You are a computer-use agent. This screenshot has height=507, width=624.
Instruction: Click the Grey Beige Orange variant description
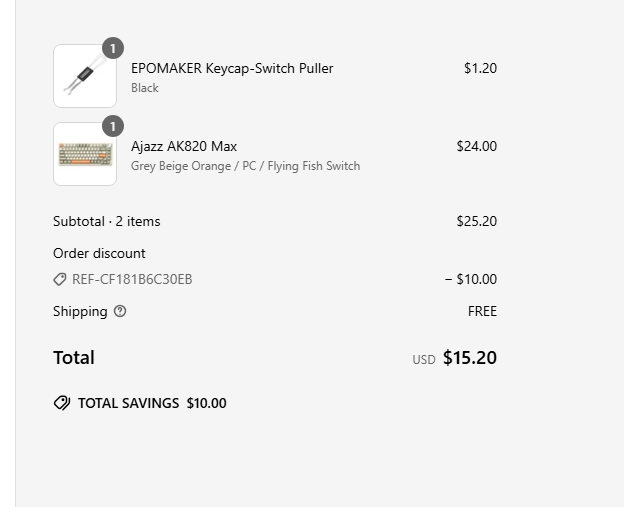click(245, 166)
